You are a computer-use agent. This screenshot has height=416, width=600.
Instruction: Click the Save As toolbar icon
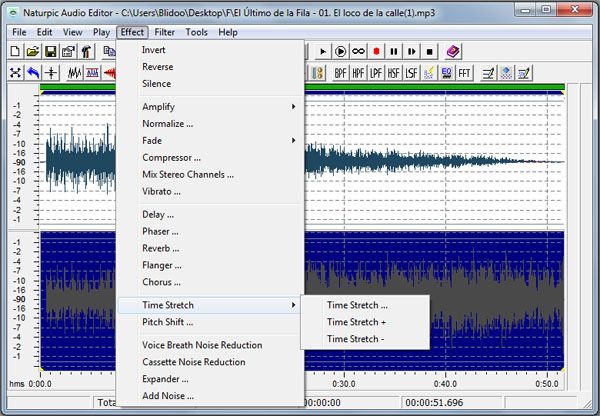68,51
